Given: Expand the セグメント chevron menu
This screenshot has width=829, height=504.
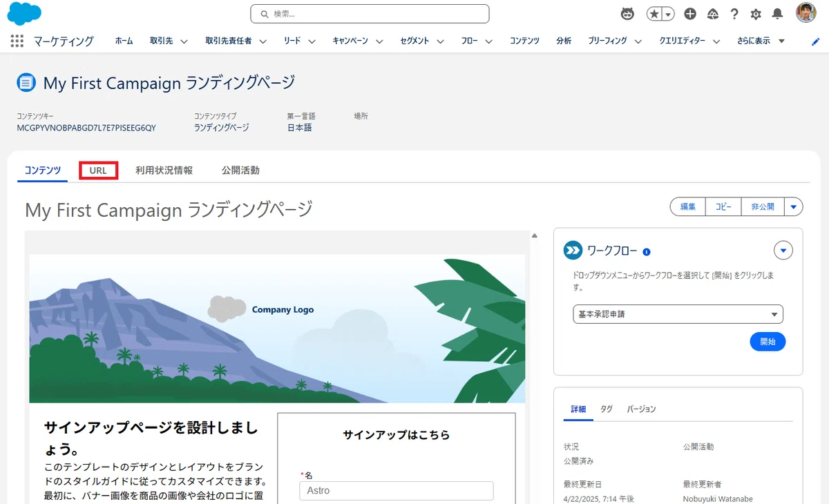Looking at the screenshot, I should (440, 41).
